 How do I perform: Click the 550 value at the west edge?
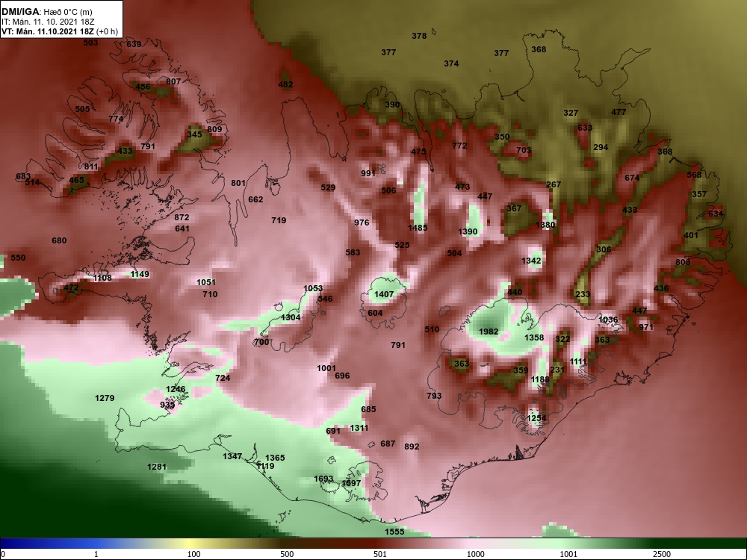pyautogui.click(x=18, y=258)
